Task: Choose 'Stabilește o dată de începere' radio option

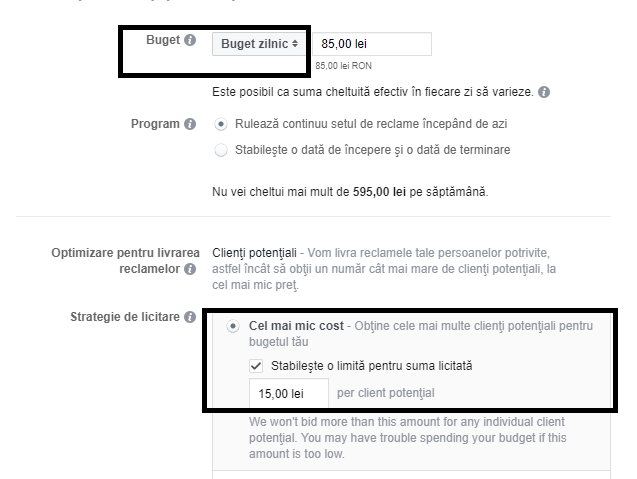Action: 221,150
